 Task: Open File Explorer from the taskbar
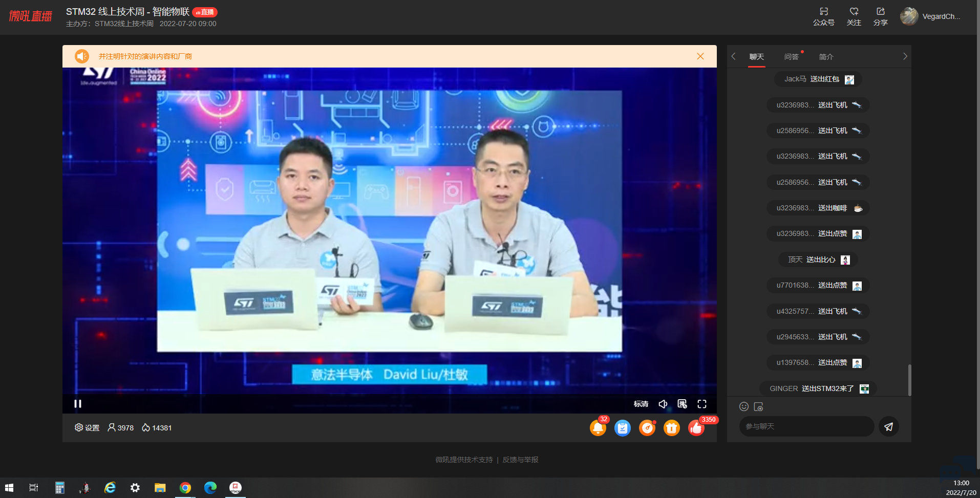click(x=160, y=488)
